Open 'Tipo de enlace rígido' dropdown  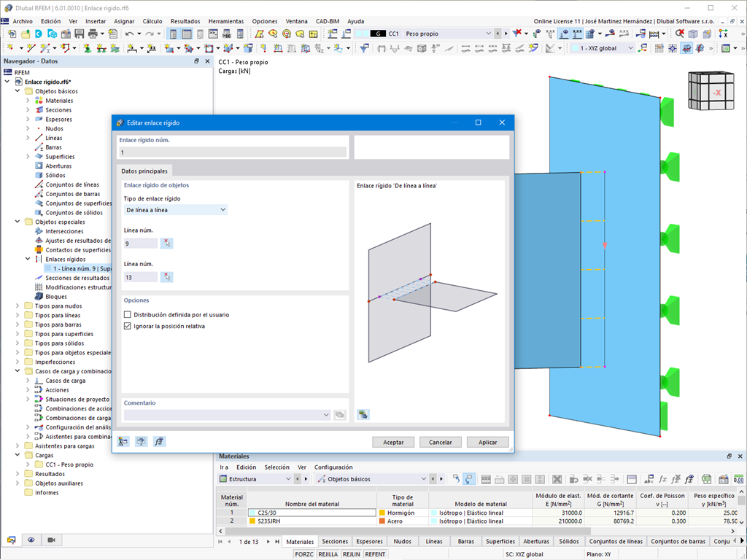(175, 210)
